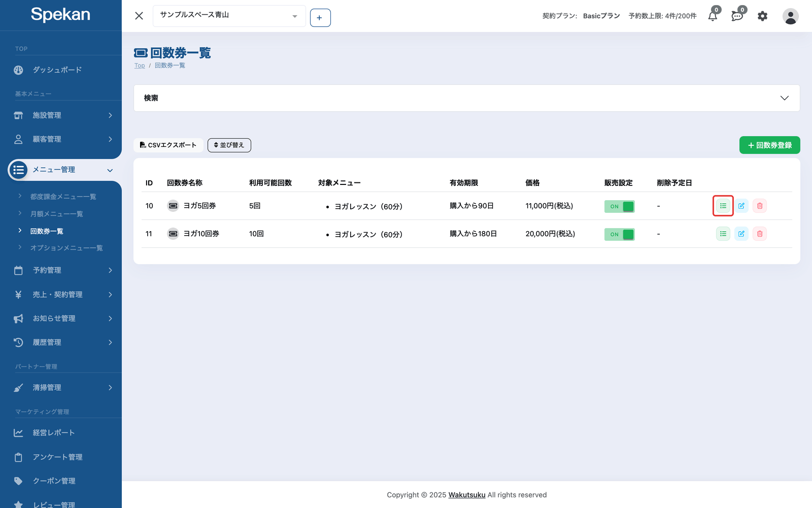Toggle the 販売設定 switch for ヨガ5回券

tap(619, 206)
